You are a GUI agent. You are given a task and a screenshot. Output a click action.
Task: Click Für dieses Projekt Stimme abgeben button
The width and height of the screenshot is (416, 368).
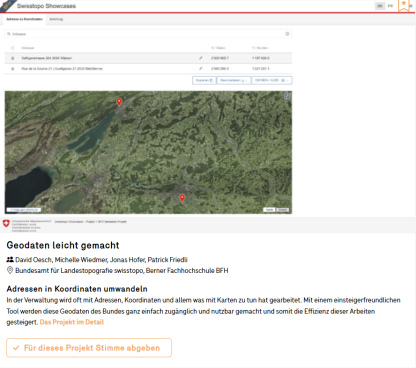pos(89,348)
